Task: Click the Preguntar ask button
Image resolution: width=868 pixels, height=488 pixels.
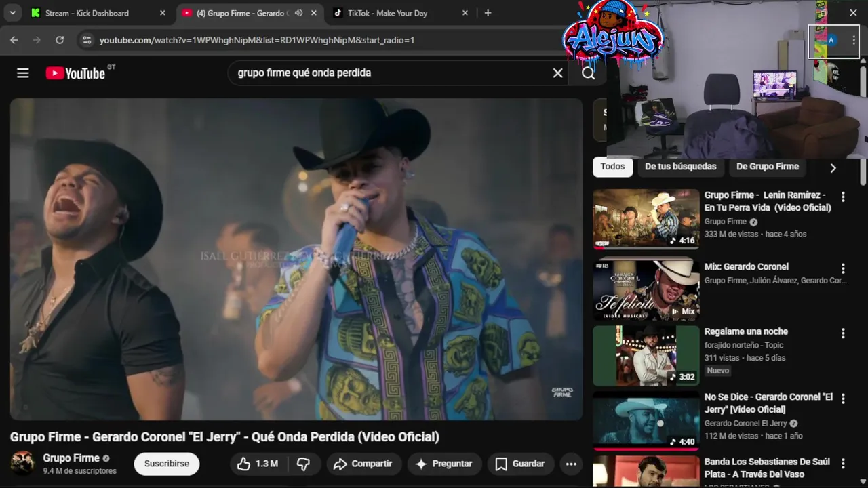Action: coord(443,464)
